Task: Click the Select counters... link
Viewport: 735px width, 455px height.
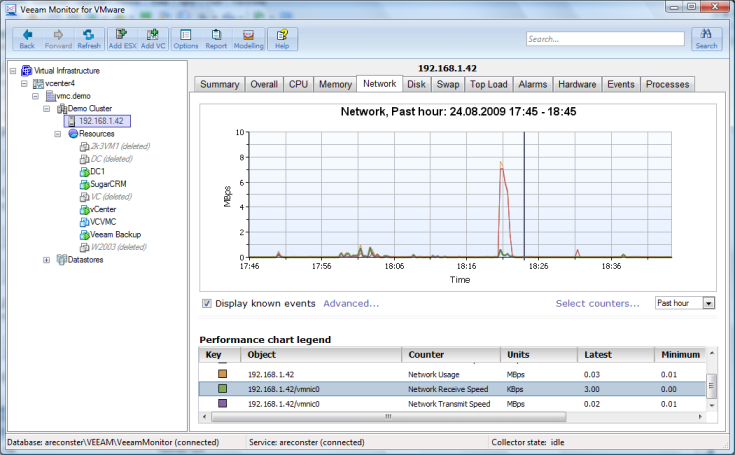Action: pos(598,303)
